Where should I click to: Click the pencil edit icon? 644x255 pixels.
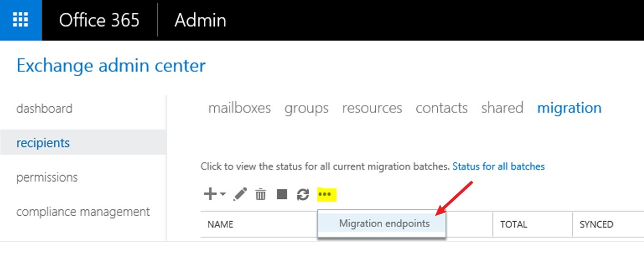tap(240, 194)
